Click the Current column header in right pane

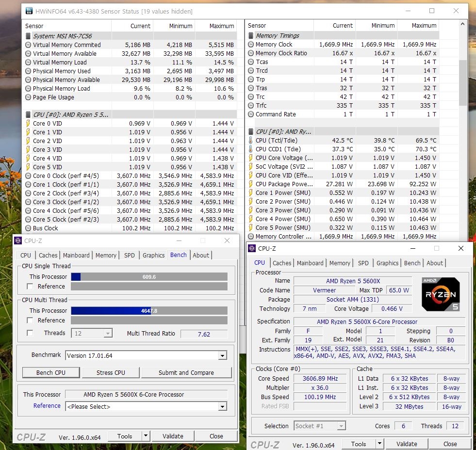click(x=343, y=26)
